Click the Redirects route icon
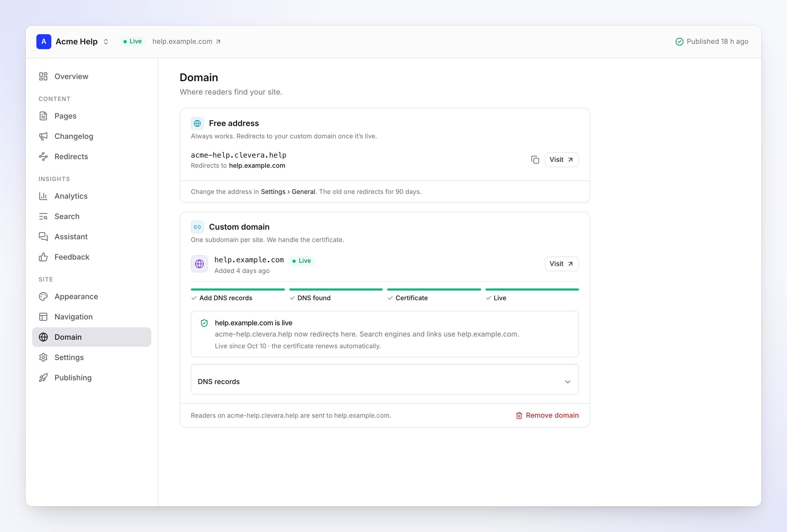 (43, 157)
